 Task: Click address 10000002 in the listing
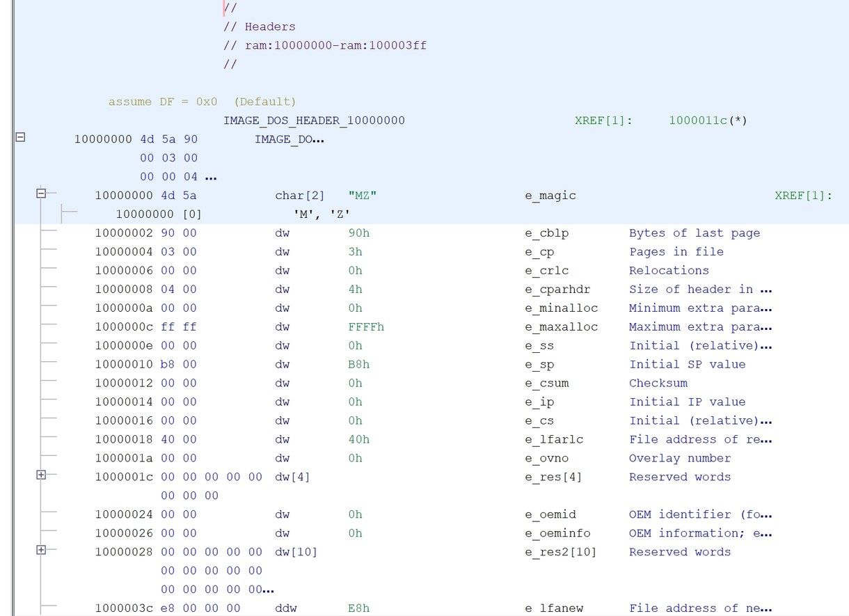[x=125, y=233]
